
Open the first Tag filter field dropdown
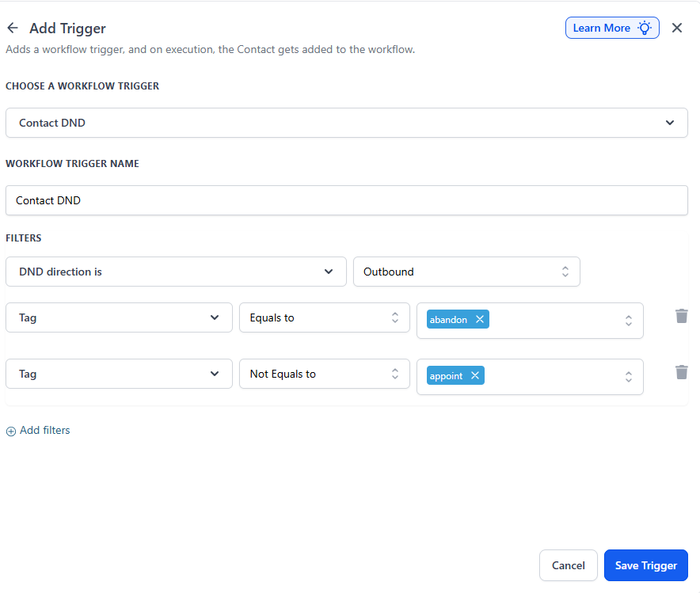tap(119, 317)
